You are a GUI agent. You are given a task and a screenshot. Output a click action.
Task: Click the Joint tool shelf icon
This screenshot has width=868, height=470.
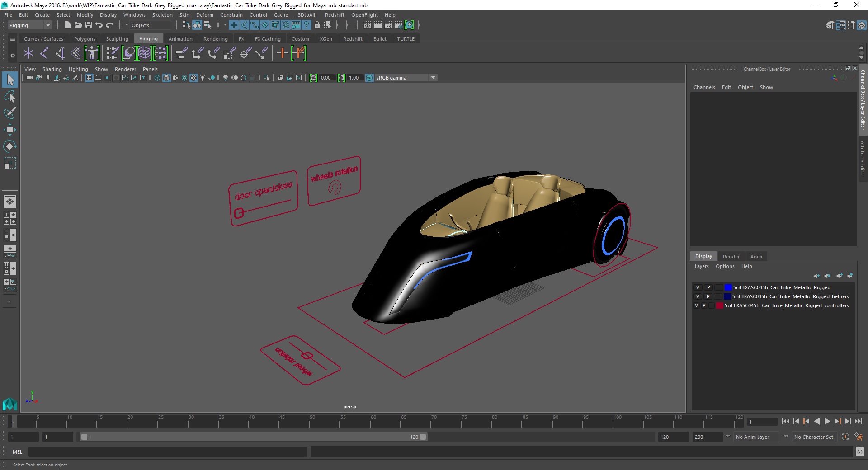pos(44,53)
